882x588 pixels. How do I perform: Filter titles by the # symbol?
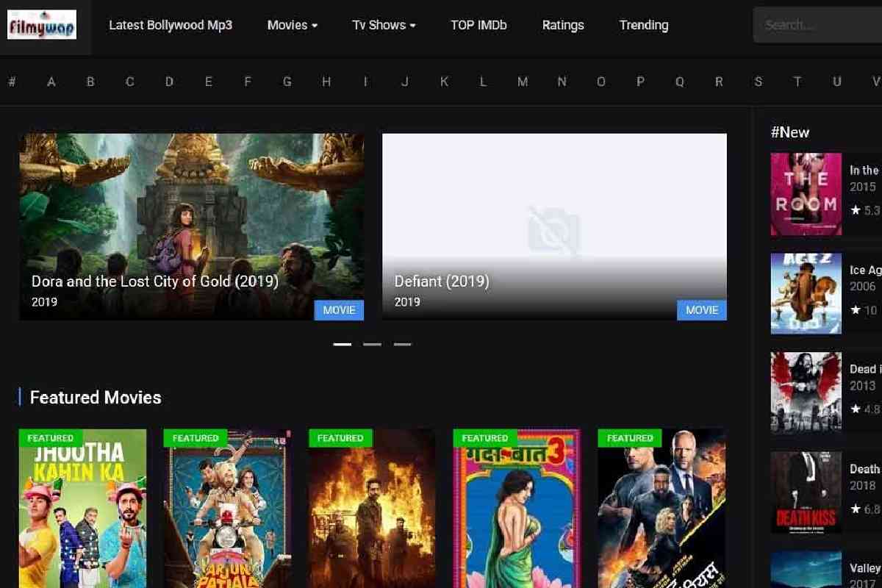point(12,82)
